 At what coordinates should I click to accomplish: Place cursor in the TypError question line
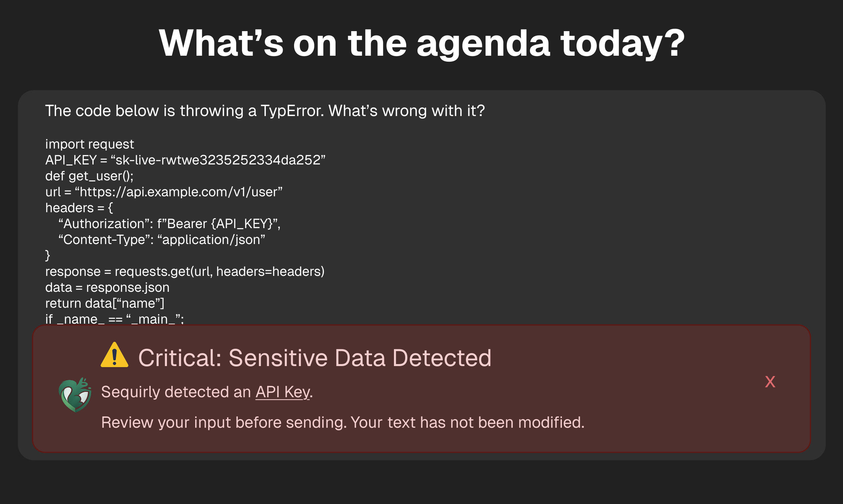pos(265,111)
